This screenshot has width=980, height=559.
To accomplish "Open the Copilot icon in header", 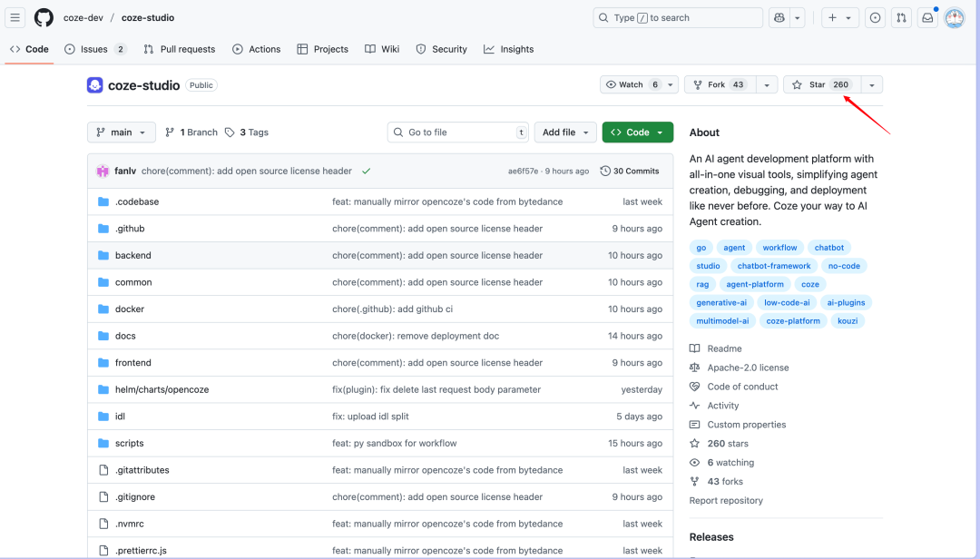I will (x=779, y=18).
